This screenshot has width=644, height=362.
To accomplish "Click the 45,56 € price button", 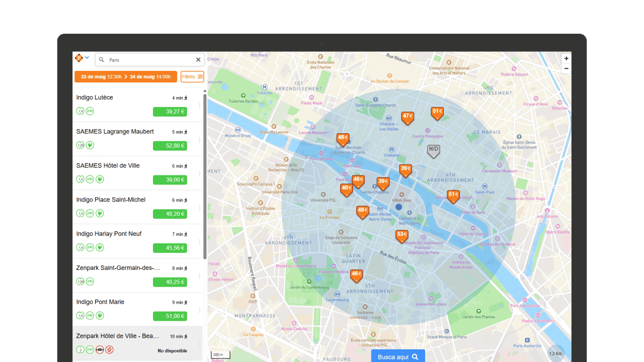I will coord(170,248).
